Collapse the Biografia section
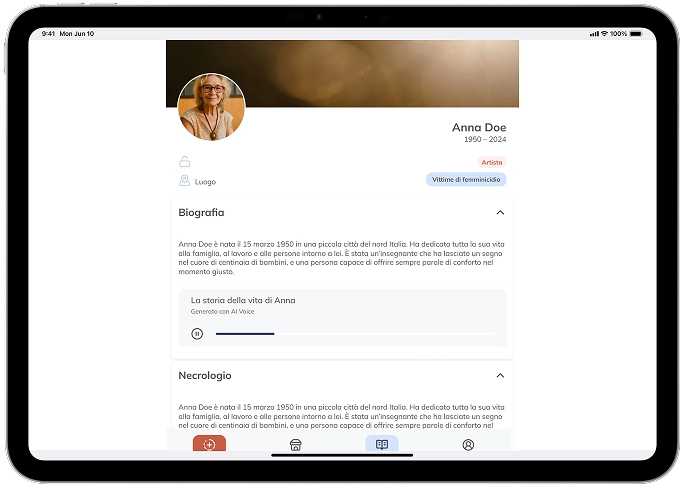 (500, 213)
